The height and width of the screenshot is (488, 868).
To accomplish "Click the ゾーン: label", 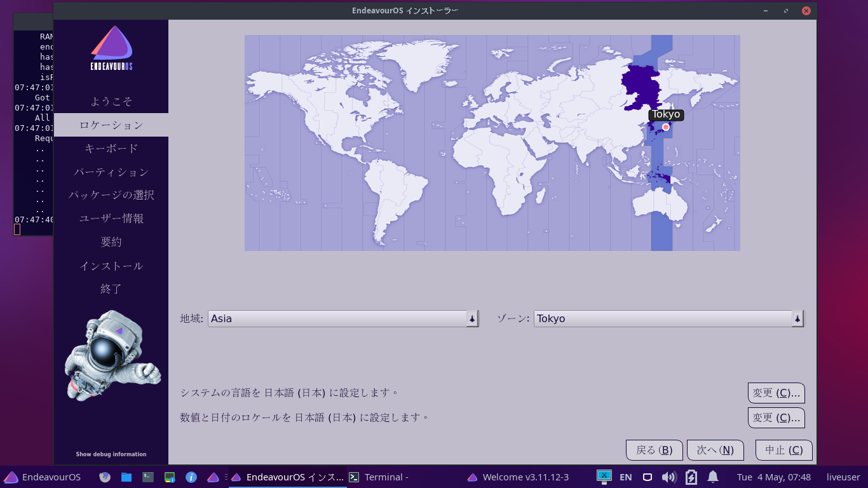I will [x=513, y=318].
